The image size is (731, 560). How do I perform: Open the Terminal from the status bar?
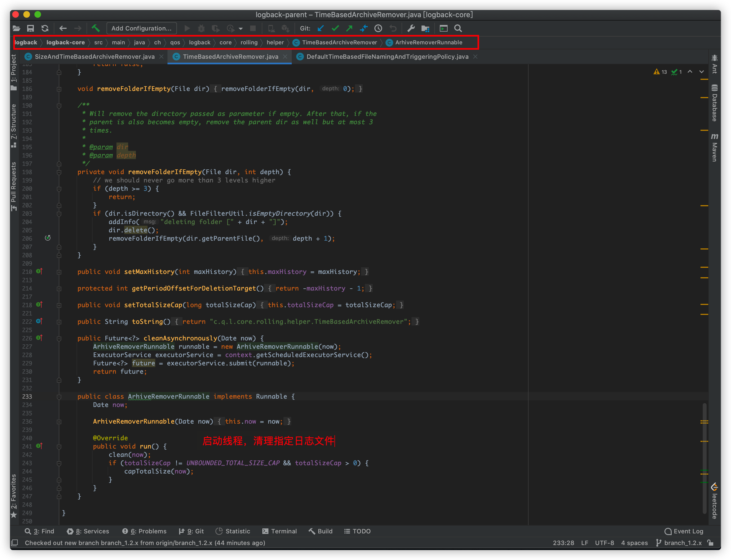280,531
